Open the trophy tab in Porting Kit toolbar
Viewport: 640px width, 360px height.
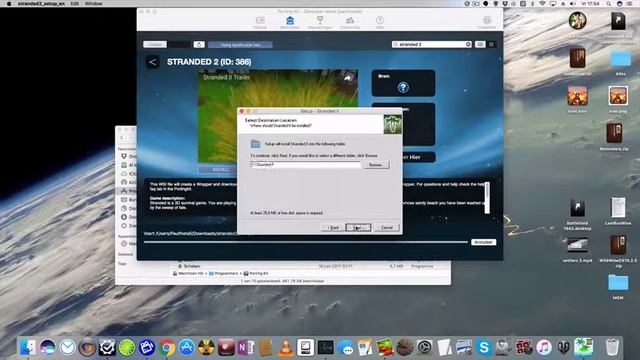[x=320, y=22]
